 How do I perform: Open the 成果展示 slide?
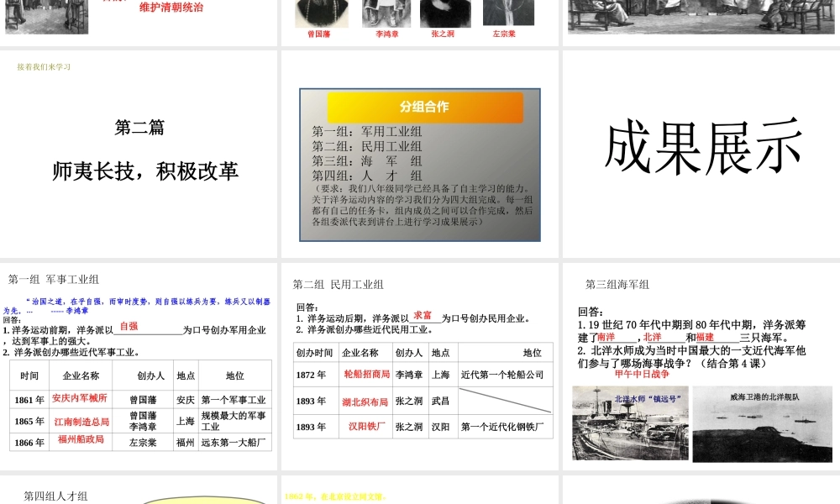click(701, 154)
